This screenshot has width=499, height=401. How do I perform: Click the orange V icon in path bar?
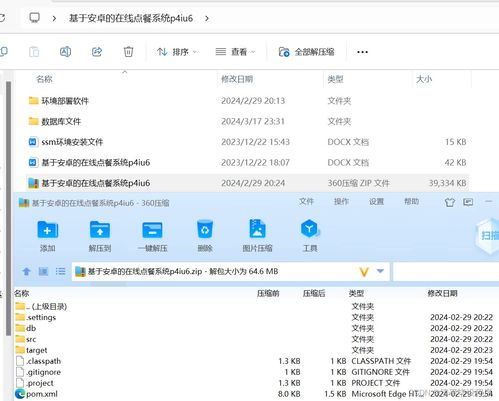(x=364, y=272)
